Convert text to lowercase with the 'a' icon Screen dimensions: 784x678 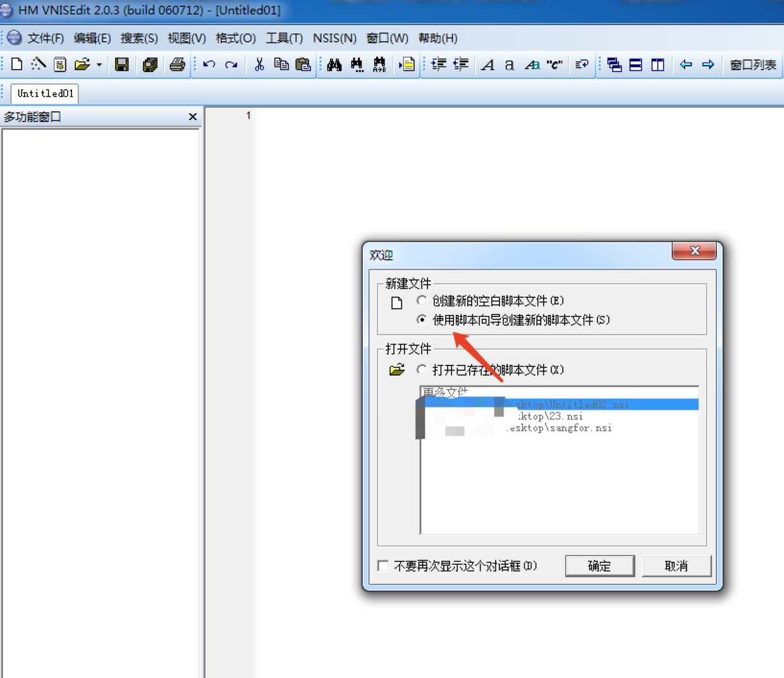tap(509, 65)
